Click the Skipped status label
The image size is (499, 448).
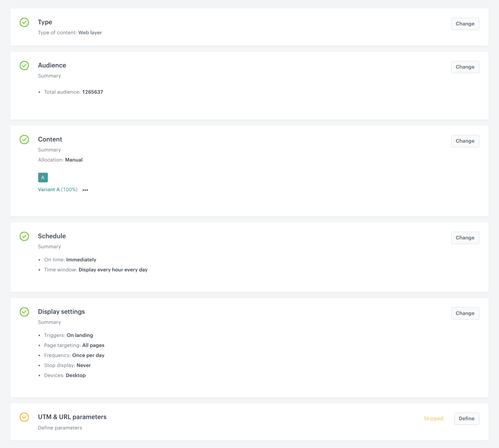(433, 418)
